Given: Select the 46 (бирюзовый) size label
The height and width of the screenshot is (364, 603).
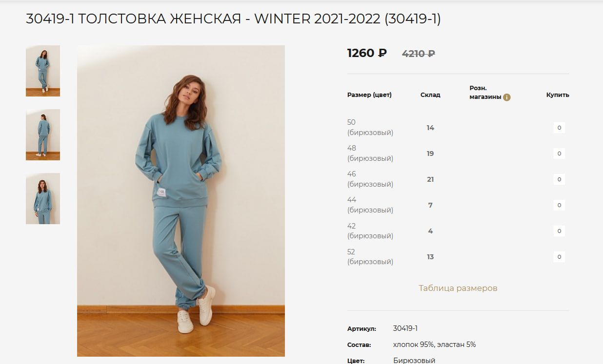Looking at the screenshot, I should pyautogui.click(x=370, y=179).
